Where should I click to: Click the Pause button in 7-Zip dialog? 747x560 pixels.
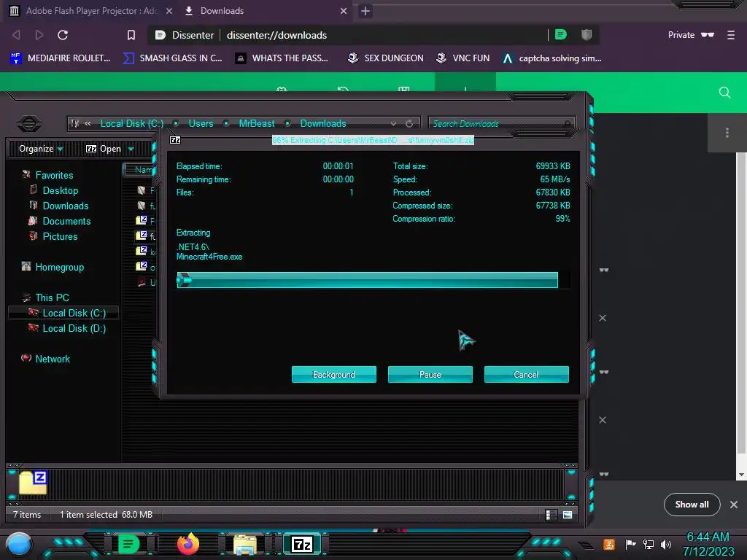(x=430, y=374)
